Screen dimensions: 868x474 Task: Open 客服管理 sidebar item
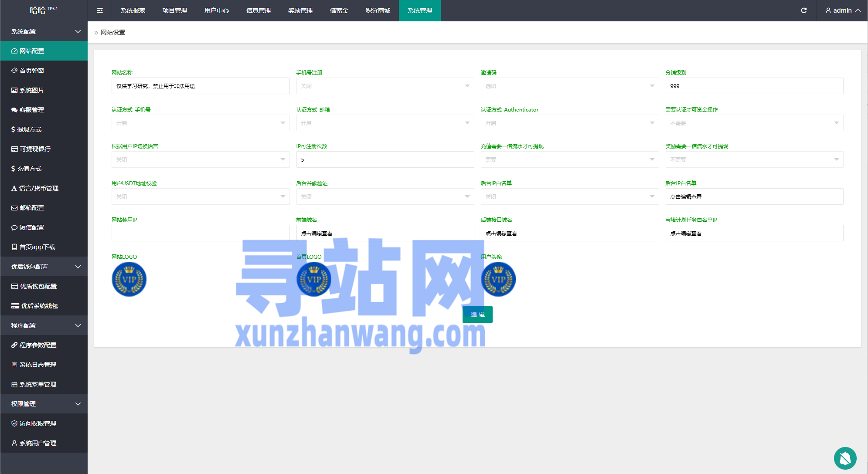32,110
